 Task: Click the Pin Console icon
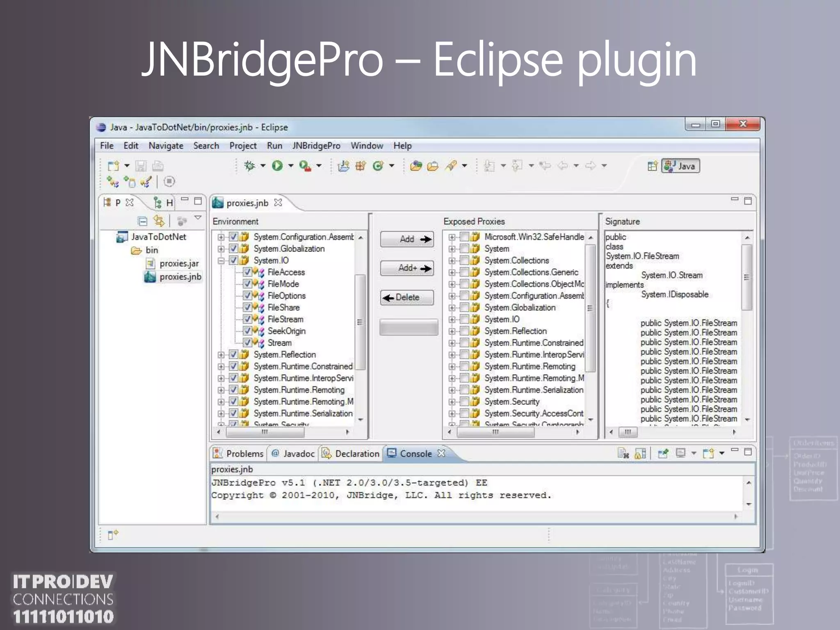click(663, 453)
